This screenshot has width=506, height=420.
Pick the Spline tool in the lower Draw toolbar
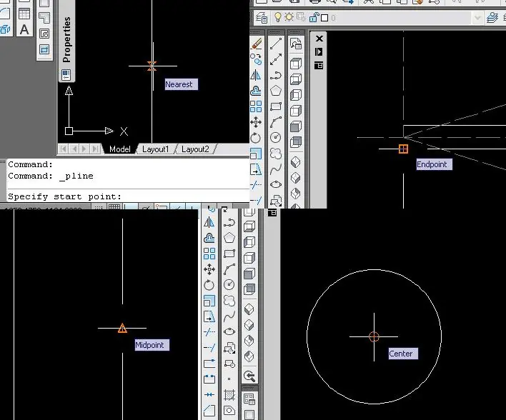pyautogui.click(x=229, y=316)
